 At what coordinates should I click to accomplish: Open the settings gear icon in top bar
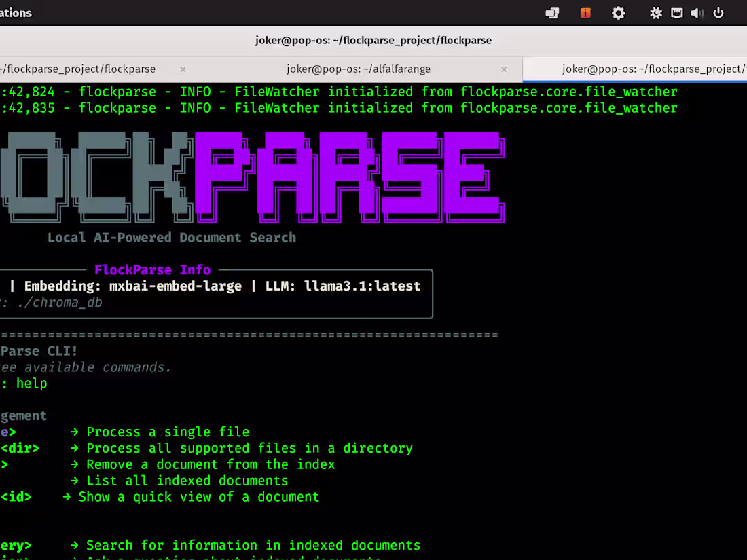point(618,13)
